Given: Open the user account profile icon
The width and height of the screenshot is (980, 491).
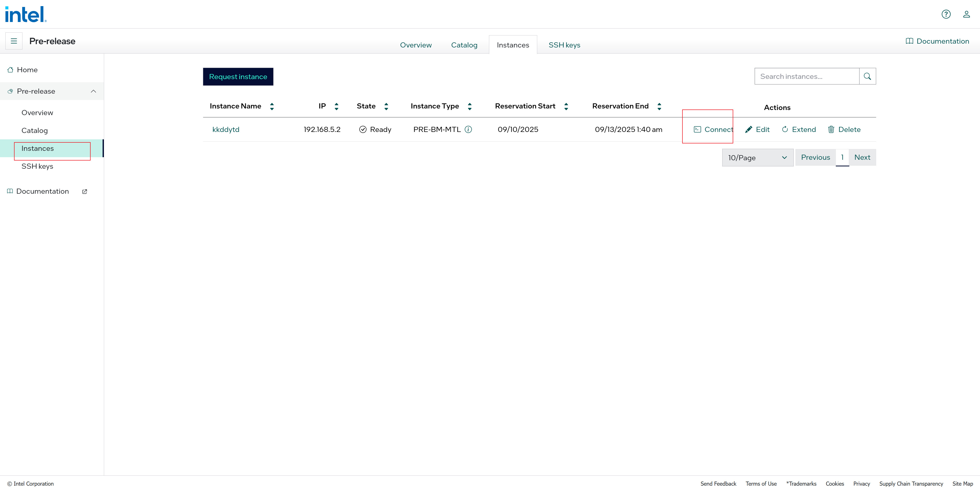Looking at the screenshot, I should [966, 15].
